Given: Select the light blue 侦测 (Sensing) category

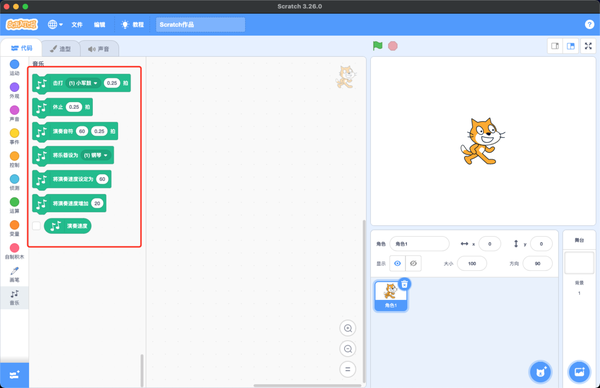Looking at the screenshot, I should pyautogui.click(x=15, y=182).
